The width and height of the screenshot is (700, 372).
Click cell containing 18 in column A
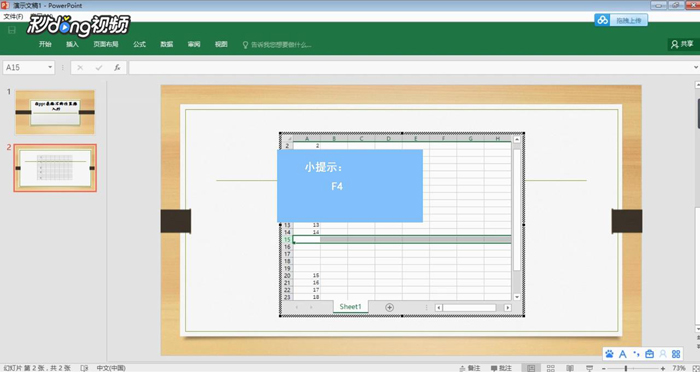tap(307, 297)
